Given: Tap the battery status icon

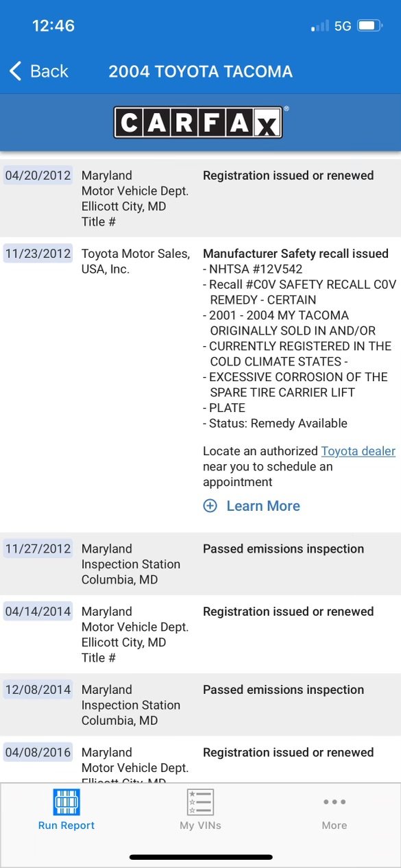Looking at the screenshot, I should click(x=370, y=26).
